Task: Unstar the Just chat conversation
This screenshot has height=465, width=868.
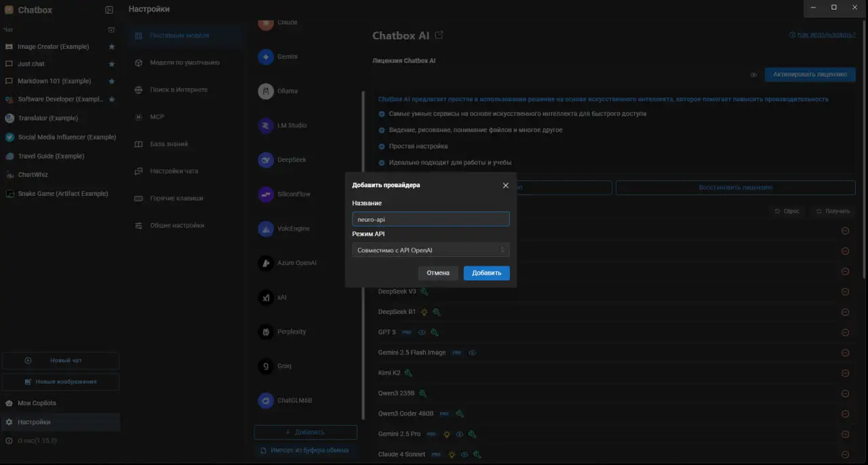Action: (x=112, y=64)
